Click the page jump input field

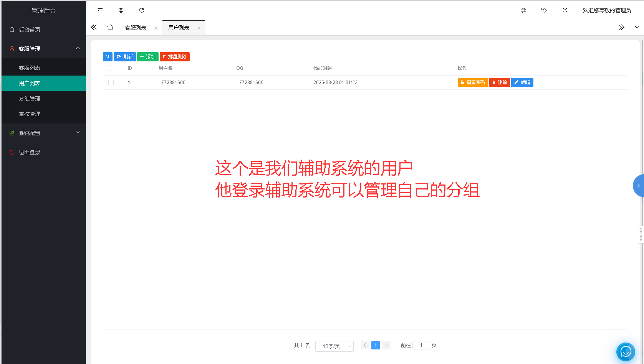point(421,345)
